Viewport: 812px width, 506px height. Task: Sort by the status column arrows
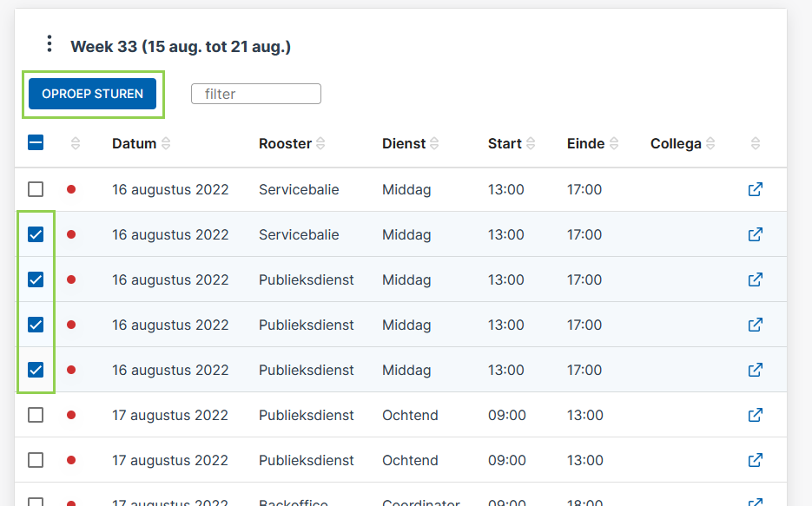(76, 143)
